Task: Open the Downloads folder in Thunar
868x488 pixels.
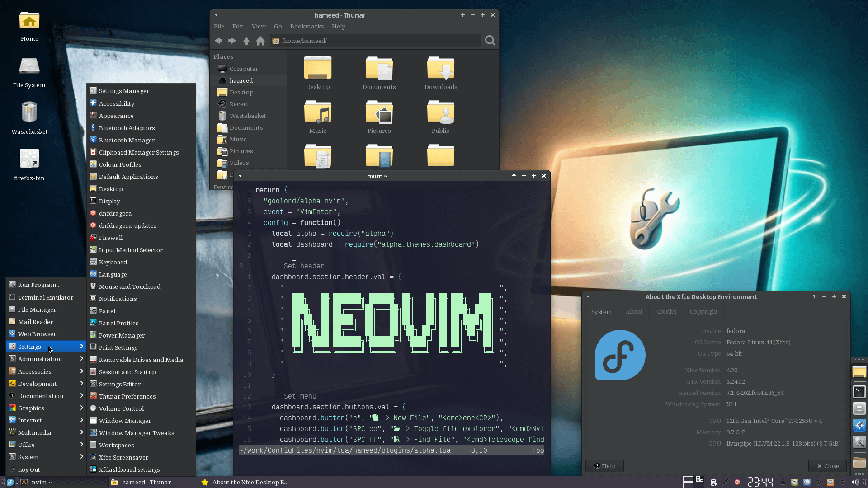Action: coord(441,73)
